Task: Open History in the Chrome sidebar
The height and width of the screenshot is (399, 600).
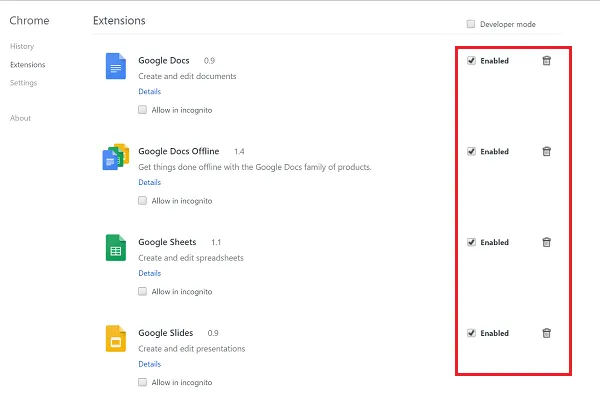Action: pos(22,46)
